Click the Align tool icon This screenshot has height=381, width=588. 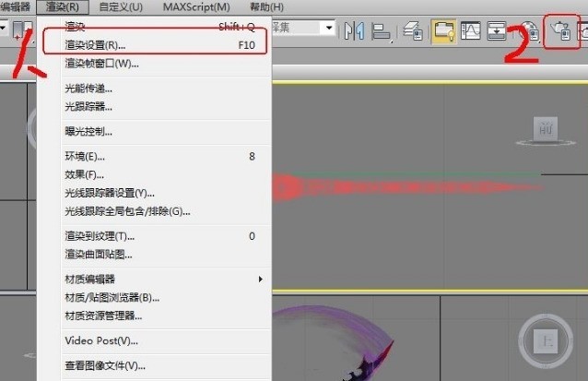[x=379, y=30]
